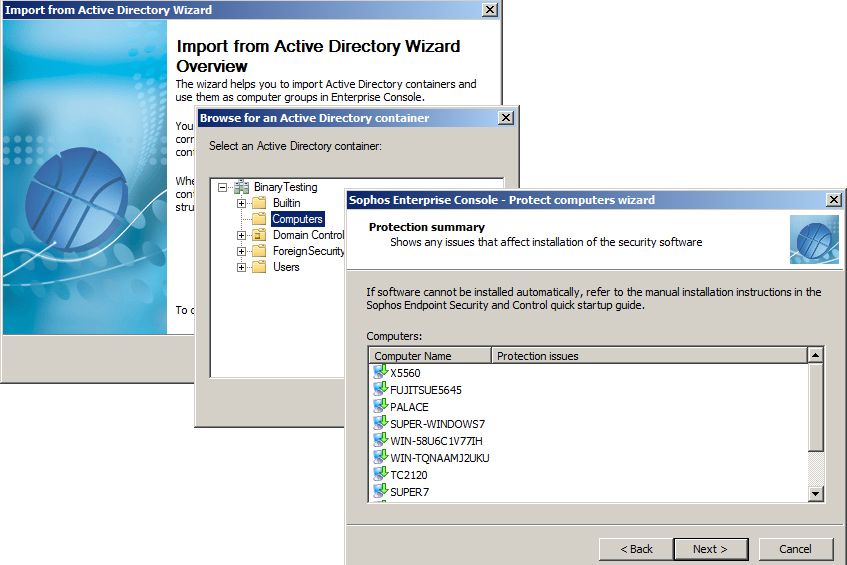Click the Sophos shield logo in the wizard header
Screen dimensions: 847x565
814,239
